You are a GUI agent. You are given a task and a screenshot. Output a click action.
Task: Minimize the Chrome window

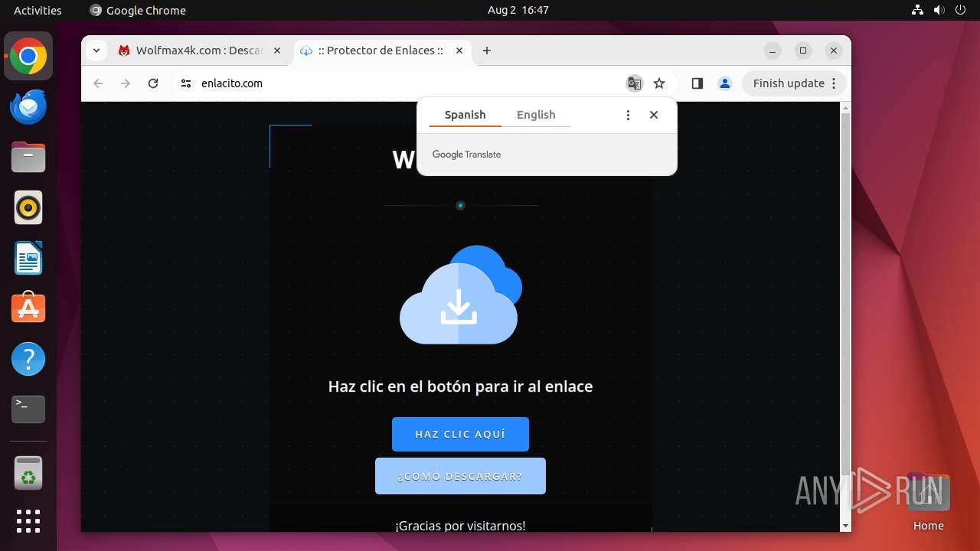coord(773,51)
